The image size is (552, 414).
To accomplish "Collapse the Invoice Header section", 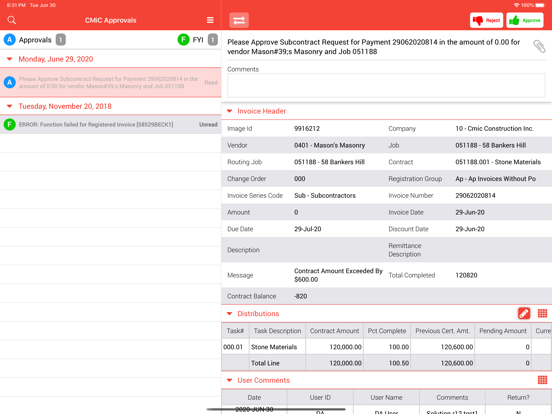I will [x=230, y=111].
